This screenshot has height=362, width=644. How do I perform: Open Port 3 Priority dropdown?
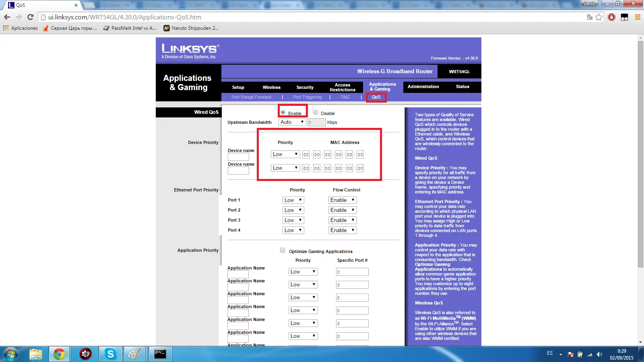[293, 220]
